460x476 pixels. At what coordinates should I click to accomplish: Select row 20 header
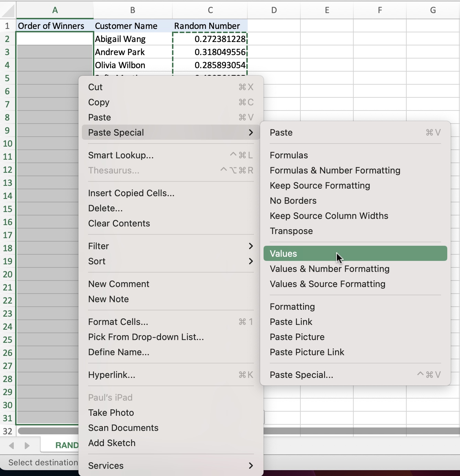pyautogui.click(x=8, y=274)
